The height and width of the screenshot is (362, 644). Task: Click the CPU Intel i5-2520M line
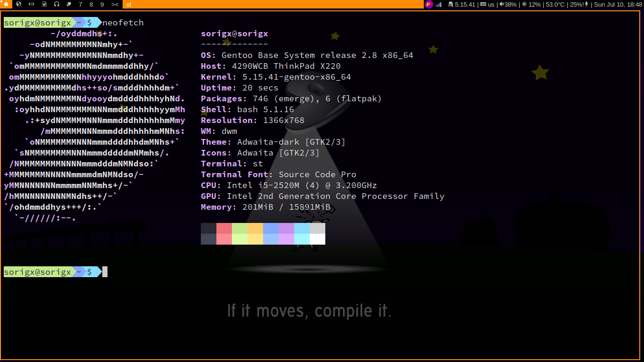[289, 185]
